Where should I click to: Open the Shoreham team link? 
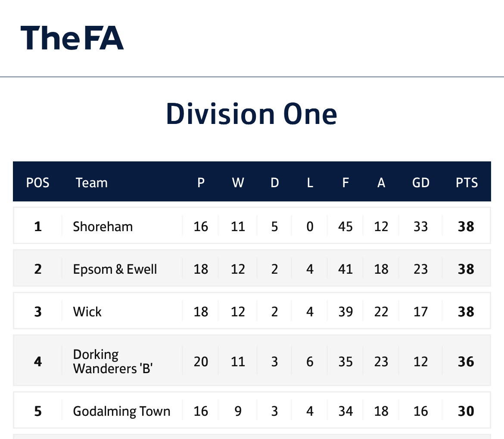pyautogui.click(x=103, y=226)
